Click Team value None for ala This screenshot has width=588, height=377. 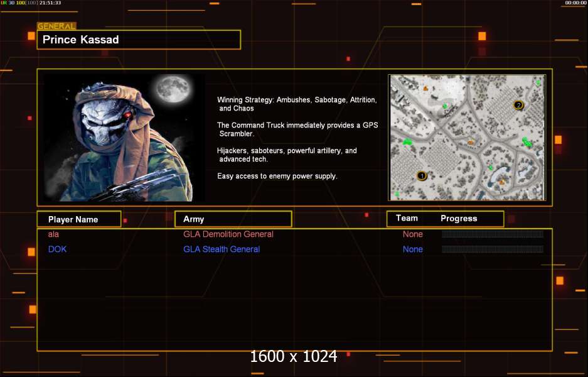(x=413, y=234)
